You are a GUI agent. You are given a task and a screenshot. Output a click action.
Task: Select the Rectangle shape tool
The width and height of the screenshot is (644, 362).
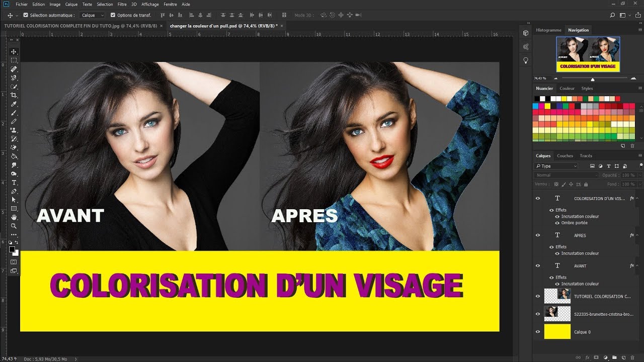[14, 208]
